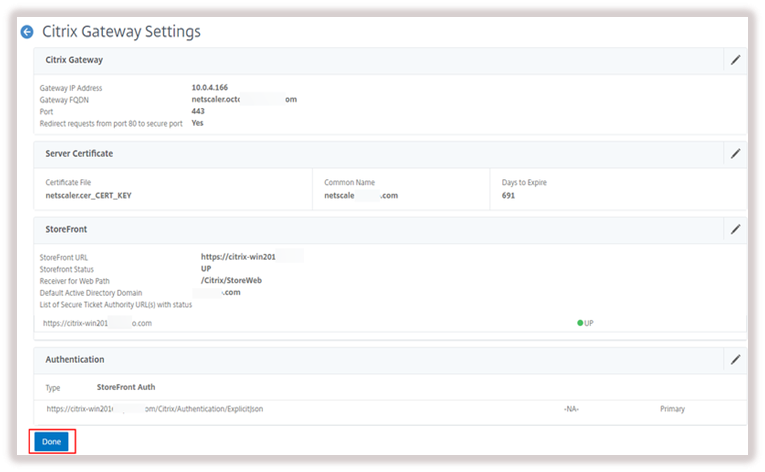Click the Receiver for Web Path label

click(x=75, y=281)
